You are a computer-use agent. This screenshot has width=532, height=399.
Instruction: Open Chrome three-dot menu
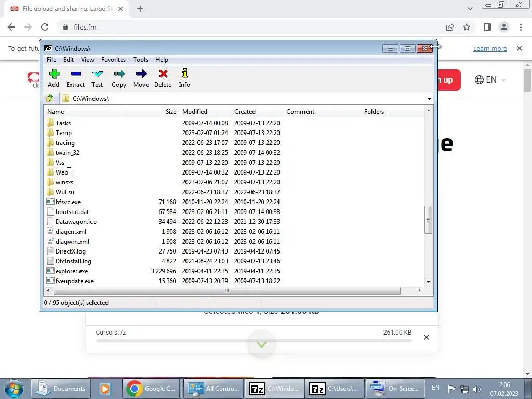pyautogui.click(x=521, y=27)
